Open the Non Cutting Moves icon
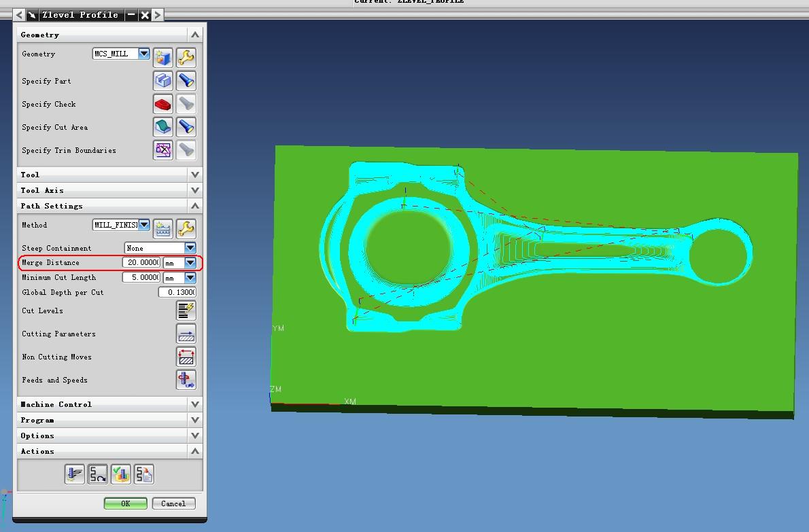This screenshot has height=532, width=809. pos(186,357)
